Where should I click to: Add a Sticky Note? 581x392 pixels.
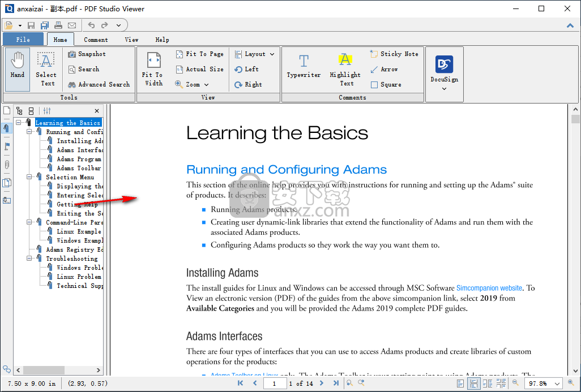[x=394, y=54]
